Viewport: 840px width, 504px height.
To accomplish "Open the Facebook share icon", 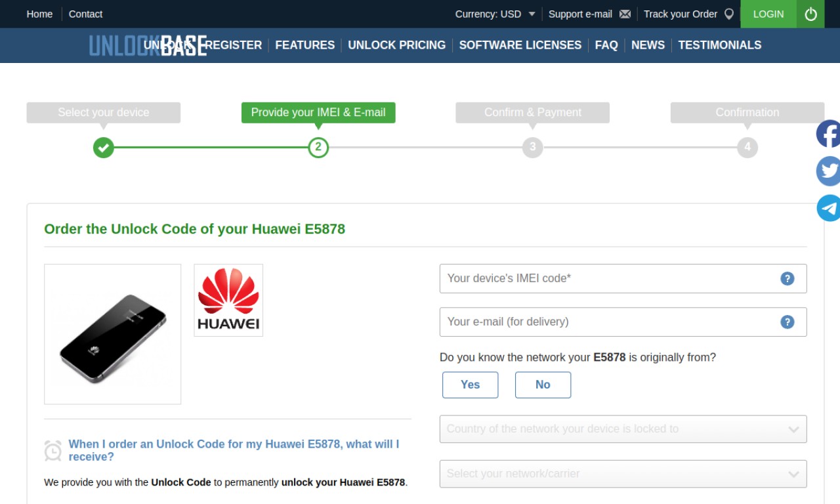I will click(828, 134).
